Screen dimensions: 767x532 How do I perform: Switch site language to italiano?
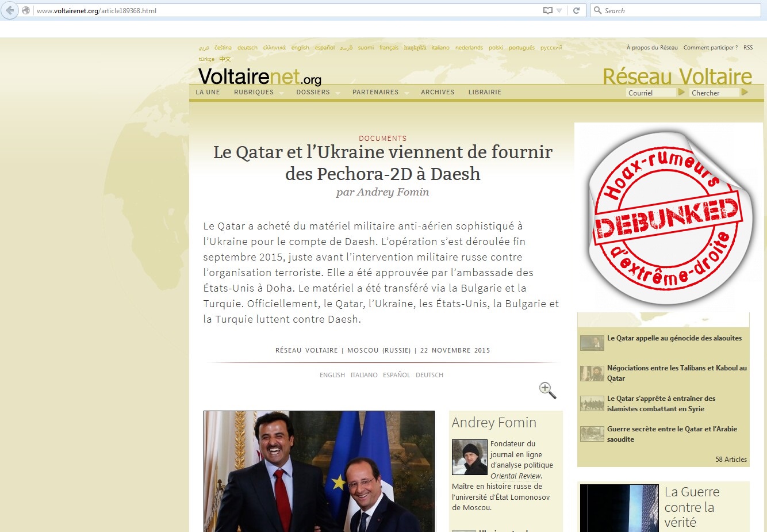point(440,48)
